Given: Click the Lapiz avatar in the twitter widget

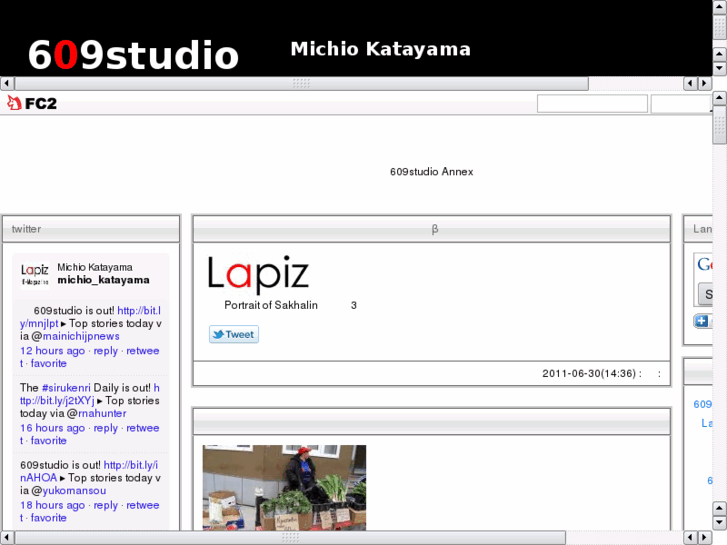Looking at the screenshot, I should click(35, 275).
